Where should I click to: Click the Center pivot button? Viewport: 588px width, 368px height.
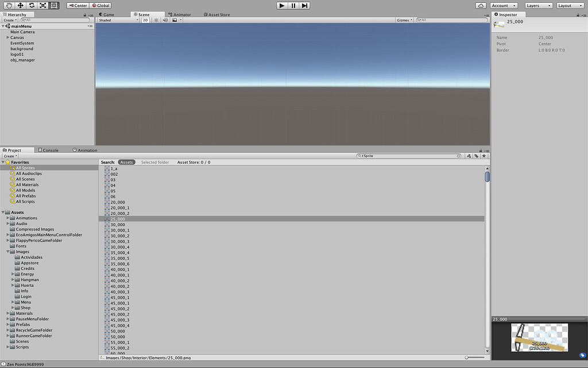pyautogui.click(x=78, y=5)
